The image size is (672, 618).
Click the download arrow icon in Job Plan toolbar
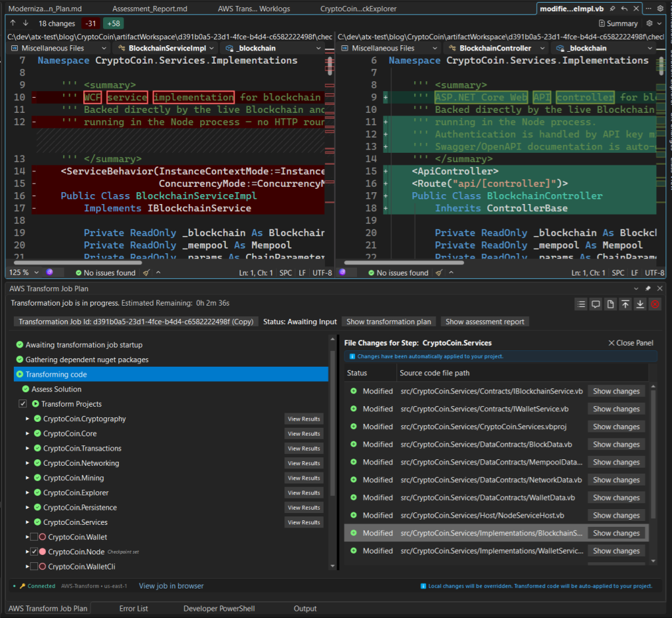tap(640, 304)
